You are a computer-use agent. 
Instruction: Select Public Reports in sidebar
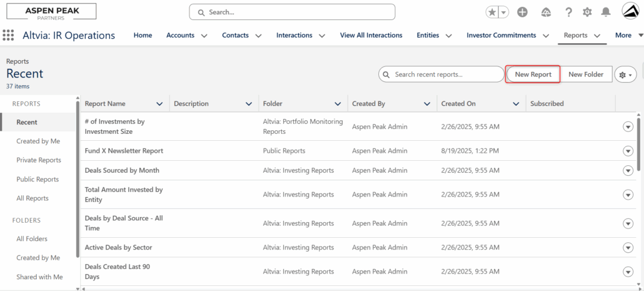38,179
